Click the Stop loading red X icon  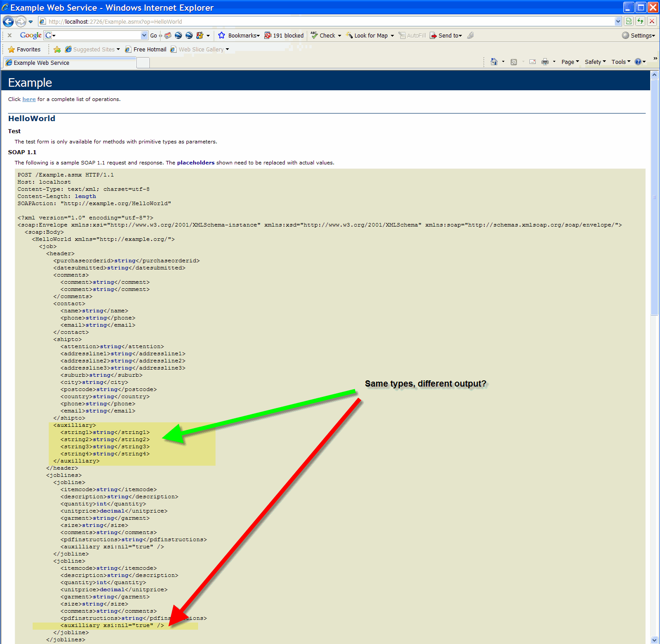(x=652, y=21)
